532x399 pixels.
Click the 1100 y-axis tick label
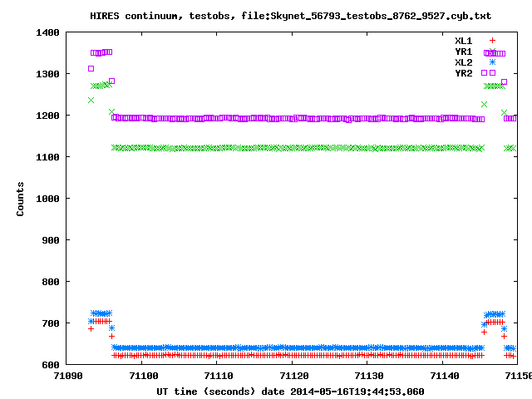tap(48, 157)
